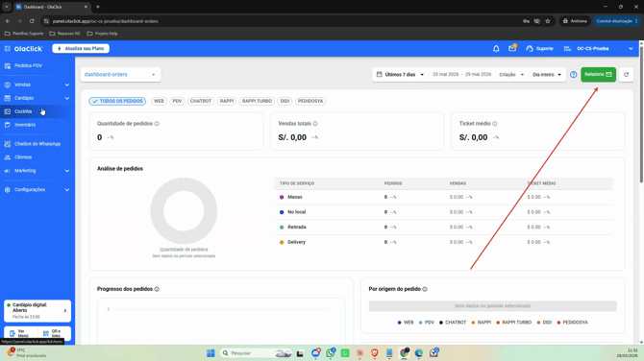
Task: Open Dia inteiro dropdown
Action: tap(547, 75)
